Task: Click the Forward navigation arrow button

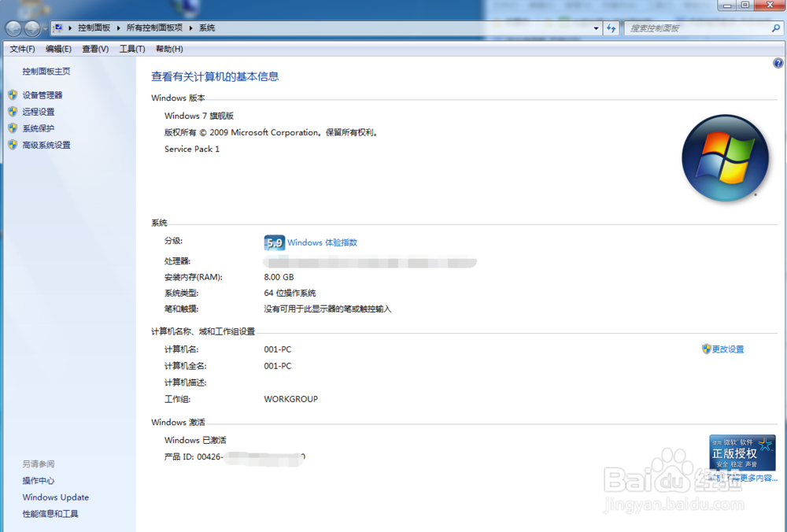Action: coord(31,28)
